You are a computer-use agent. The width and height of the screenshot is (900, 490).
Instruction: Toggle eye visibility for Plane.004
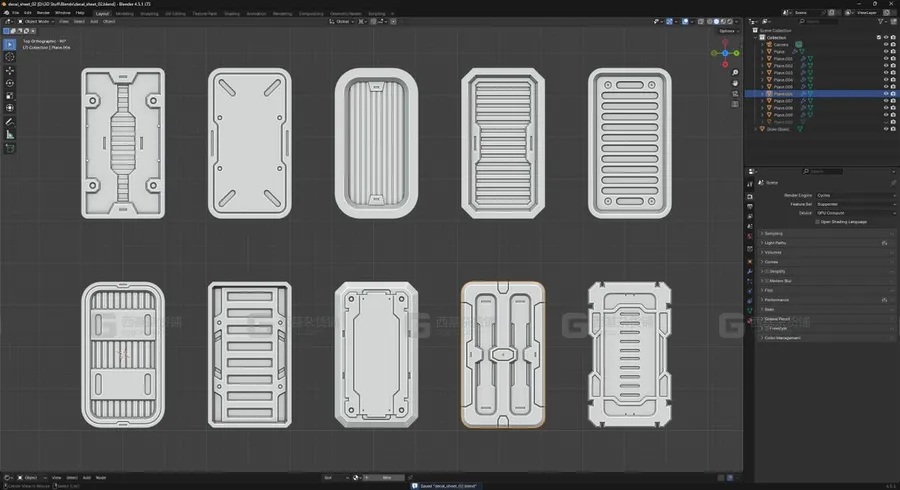click(886, 80)
